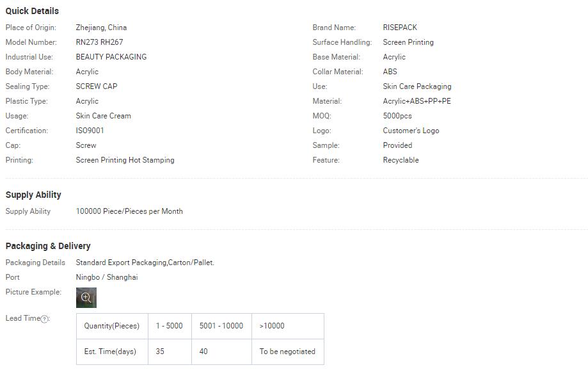This screenshot has width=588, height=372.
Task: Click the To be negotiated cell
Action: tap(287, 352)
